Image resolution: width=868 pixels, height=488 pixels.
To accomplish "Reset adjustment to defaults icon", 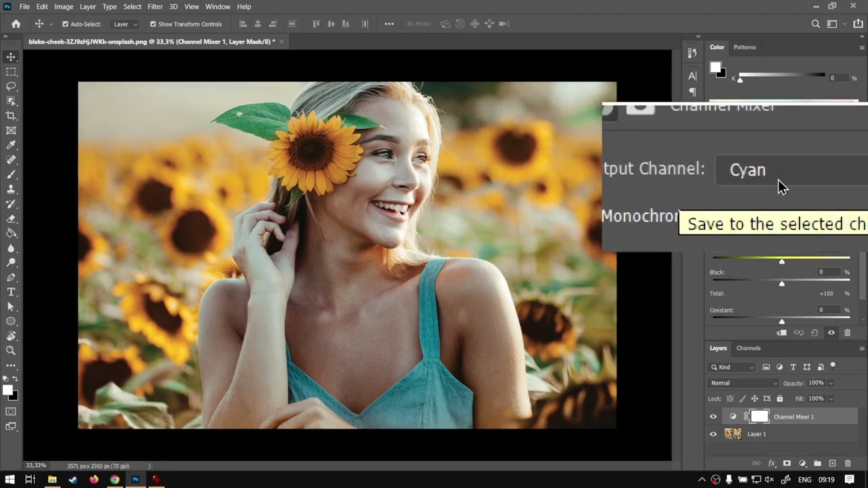I will (814, 333).
